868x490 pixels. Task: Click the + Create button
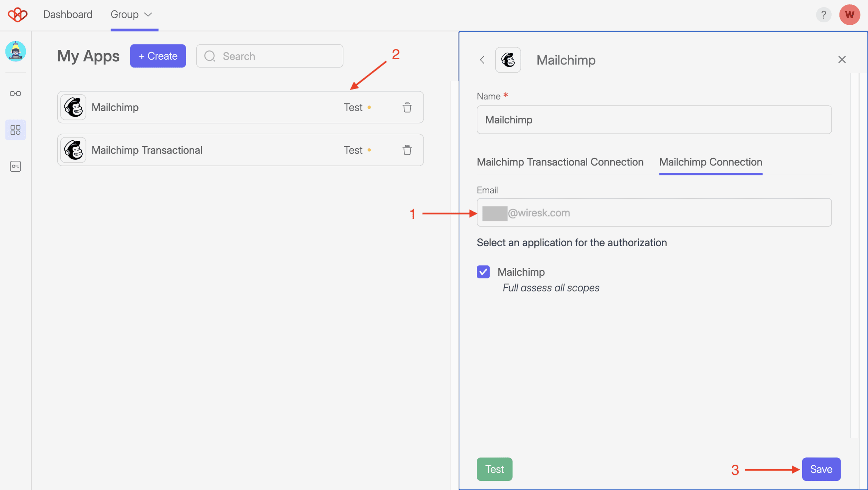coord(158,56)
